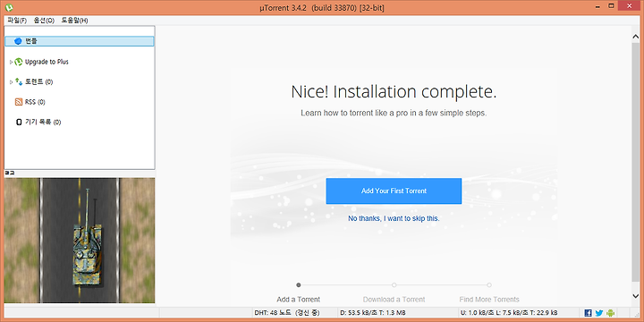
Task: Click the Find More Torrents step dot
Action: click(489, 285)
